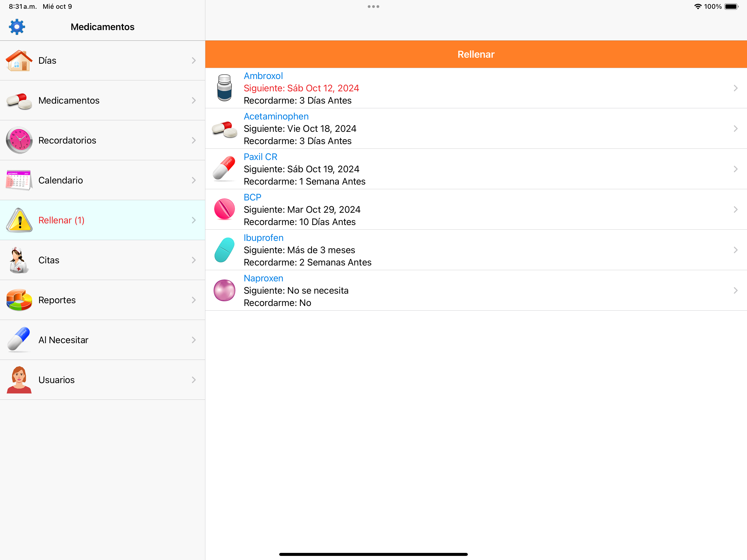Viewport: 747px width, 560px height.
Task: Select Rellenar (1) menu entry
Action: click(102, 220)
